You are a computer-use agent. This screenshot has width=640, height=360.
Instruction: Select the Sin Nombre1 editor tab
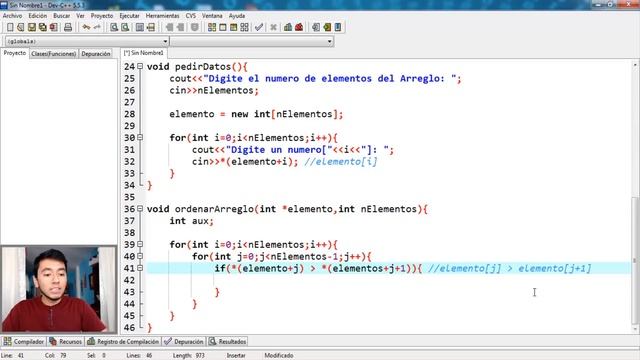click(144, 53)
